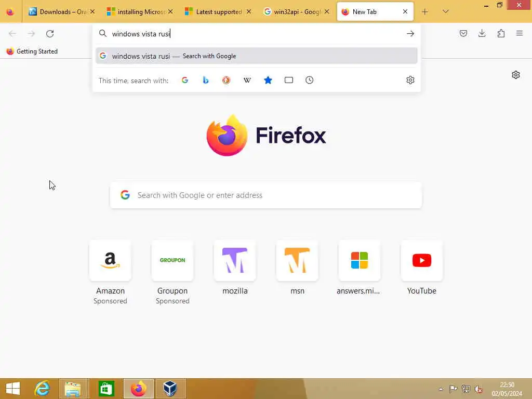Screen dimensions: 532x399
Task: Close the win32api Google tab
Action: point(327,12)
